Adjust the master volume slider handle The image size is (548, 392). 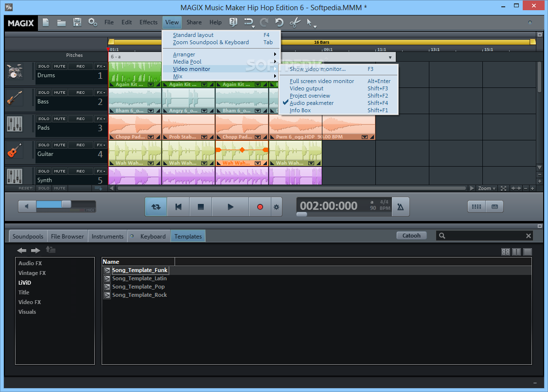[x=66, y=204]
